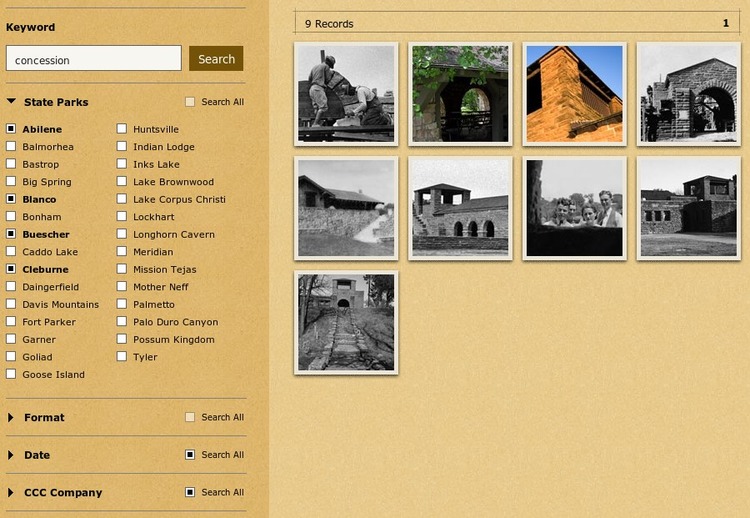Expand the Format filter section
This screenshot has height=518, width=750.
click(x=12, y=417)
